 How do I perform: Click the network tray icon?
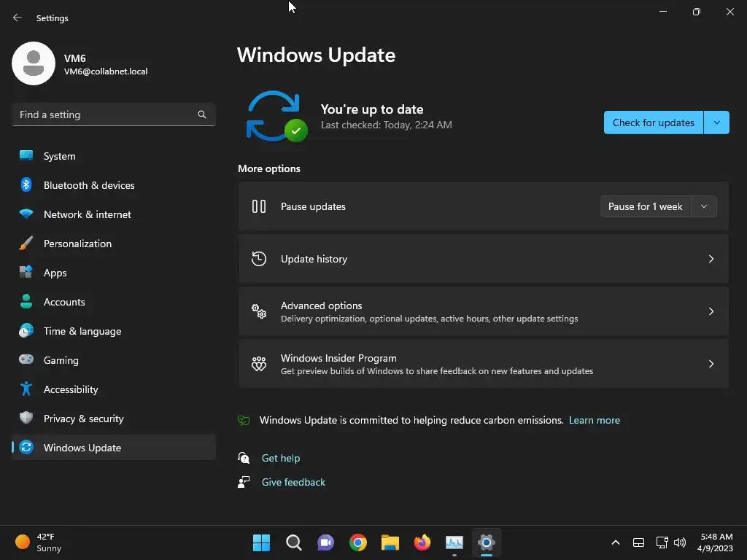tap(662, 542)
